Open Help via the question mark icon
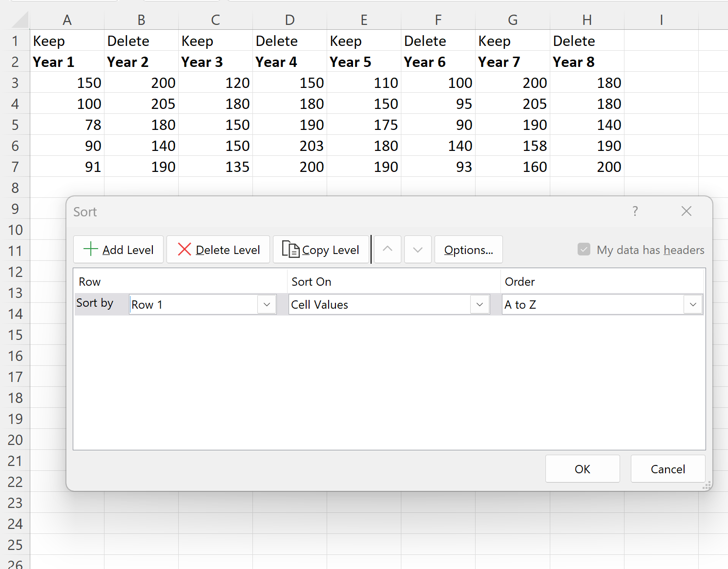This screenshot has height=569, width=728. click(x=635, y=211)
